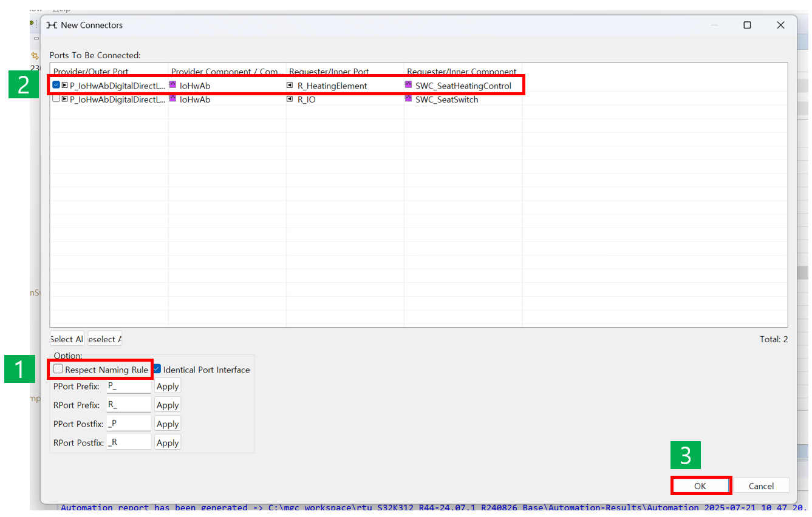
Task: Disable the Identical Port Interface checkbox
Action: (x=157, y=369)
